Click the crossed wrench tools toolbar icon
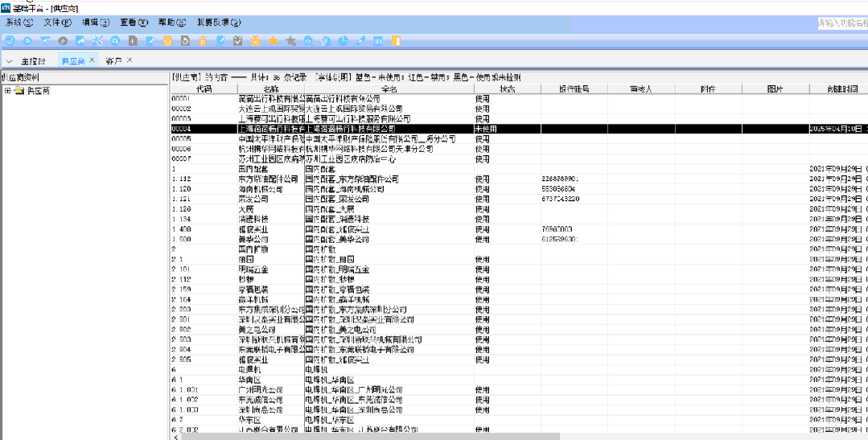 click(97, 40)
